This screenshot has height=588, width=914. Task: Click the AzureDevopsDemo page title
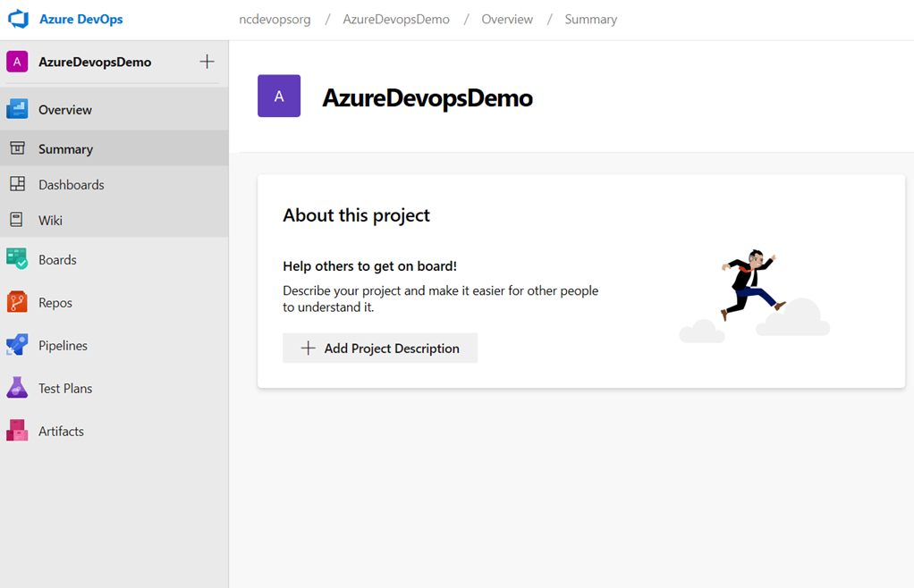tap(427, 97)
